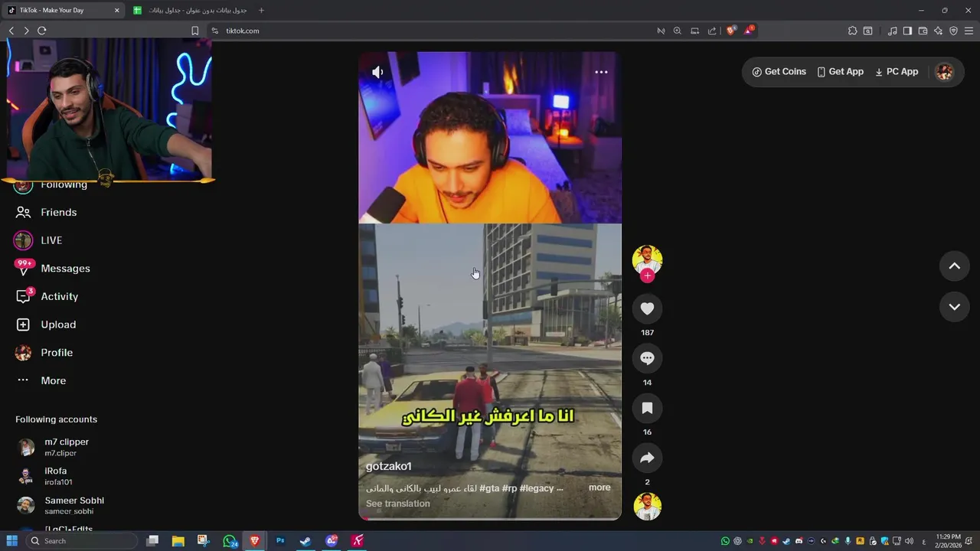
Task: Toggle the browser sidebar panel
Action: (907, 31)
